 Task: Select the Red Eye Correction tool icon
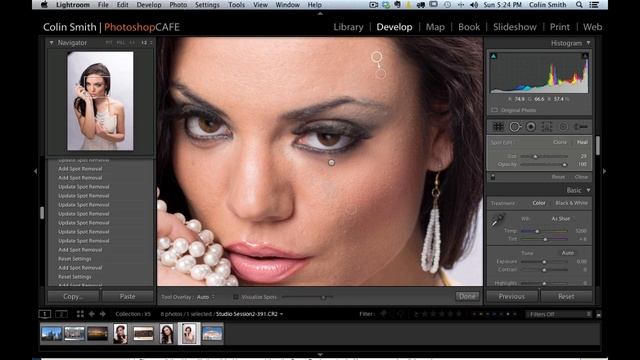tap(531, 127)
